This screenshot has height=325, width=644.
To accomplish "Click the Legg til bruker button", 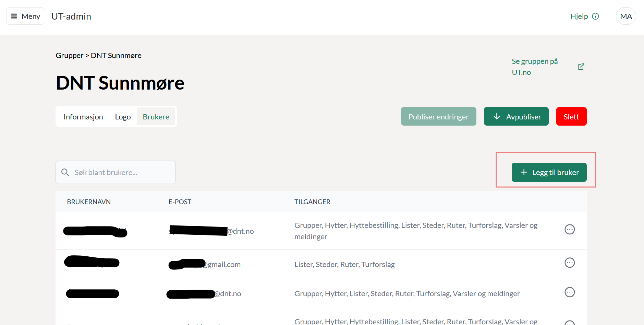I will pyautogui.click(x=549, y=172).
